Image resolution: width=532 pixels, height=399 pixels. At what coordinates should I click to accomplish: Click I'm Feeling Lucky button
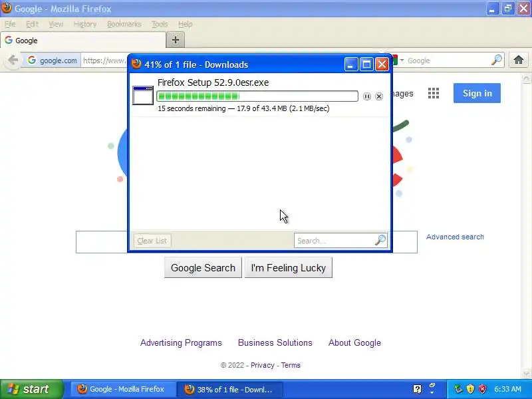(x=289, y=268)
